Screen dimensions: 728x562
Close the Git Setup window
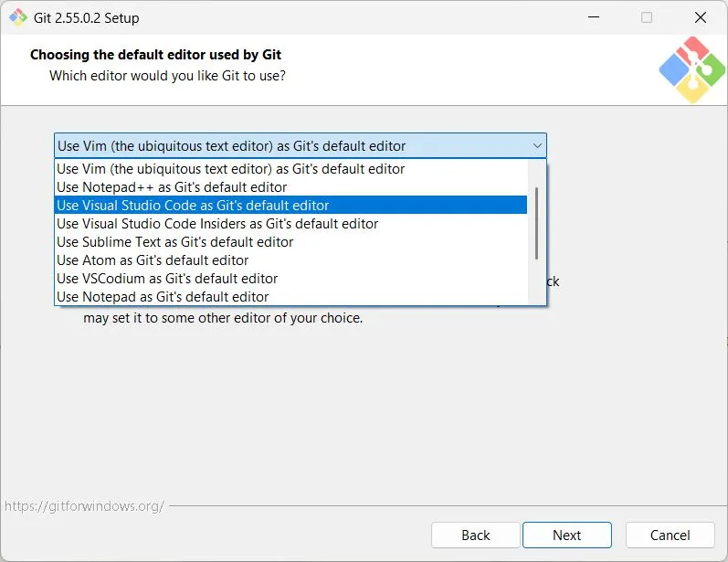[x=701, y=17]
